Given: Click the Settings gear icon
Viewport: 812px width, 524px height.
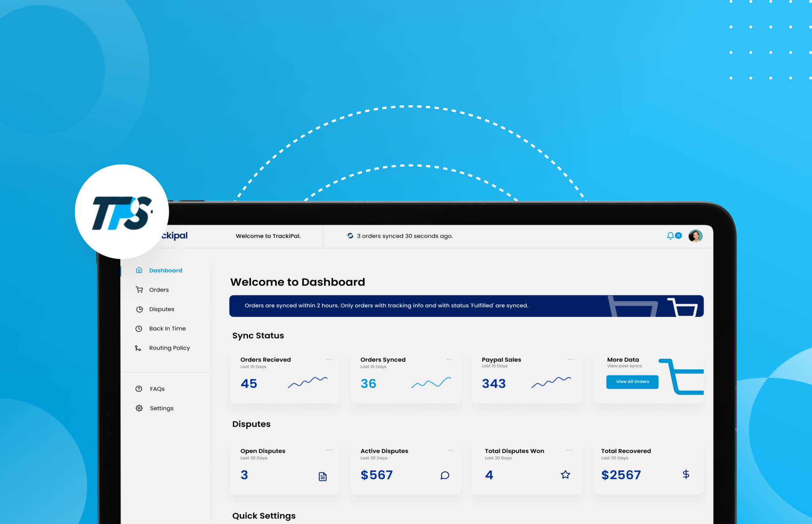Looking at the screenshot, I should [139, 408].
